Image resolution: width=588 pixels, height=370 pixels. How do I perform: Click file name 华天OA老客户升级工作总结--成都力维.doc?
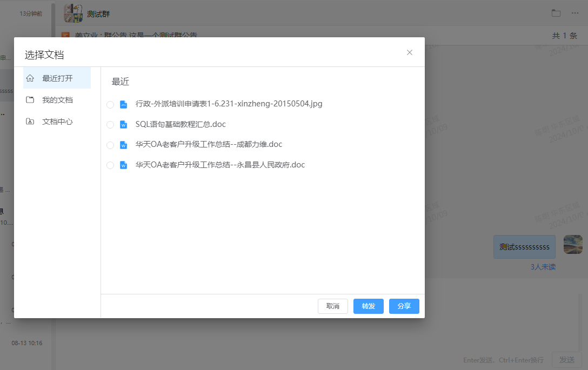click(209, 144)
